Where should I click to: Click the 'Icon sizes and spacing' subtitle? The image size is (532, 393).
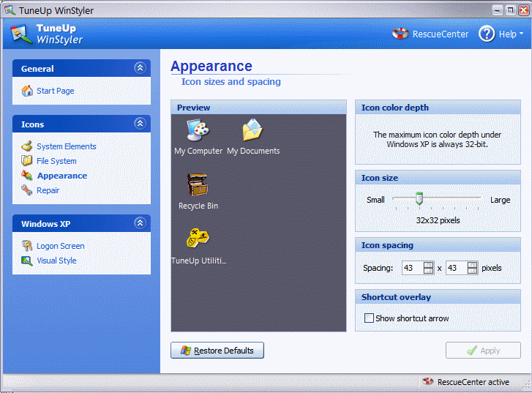pos(231,81)
